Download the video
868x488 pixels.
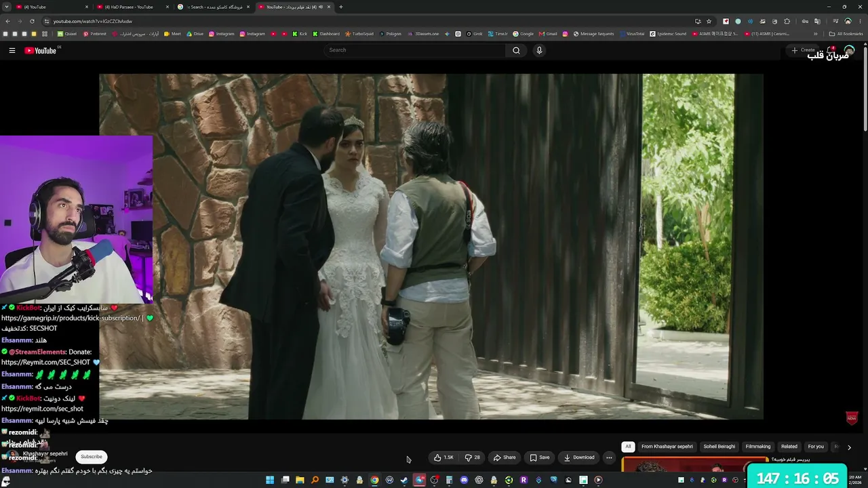pyautogui.click(x=579, y=457)
